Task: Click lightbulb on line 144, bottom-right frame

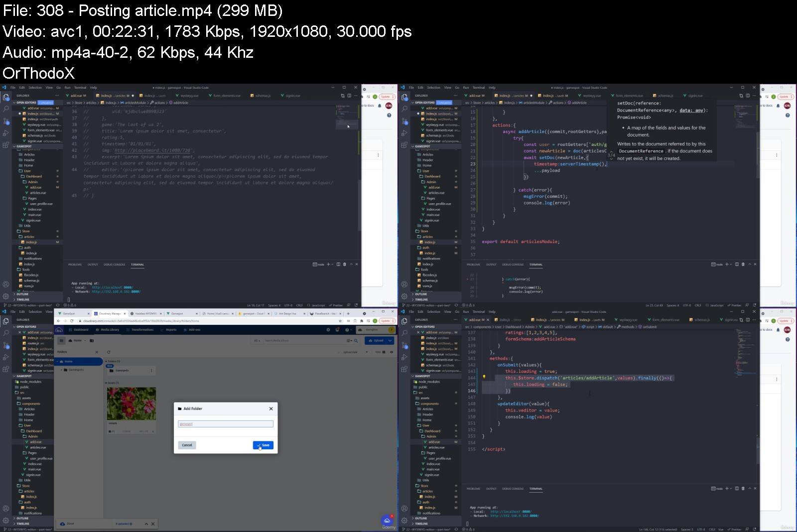Action: click(484, 377)
